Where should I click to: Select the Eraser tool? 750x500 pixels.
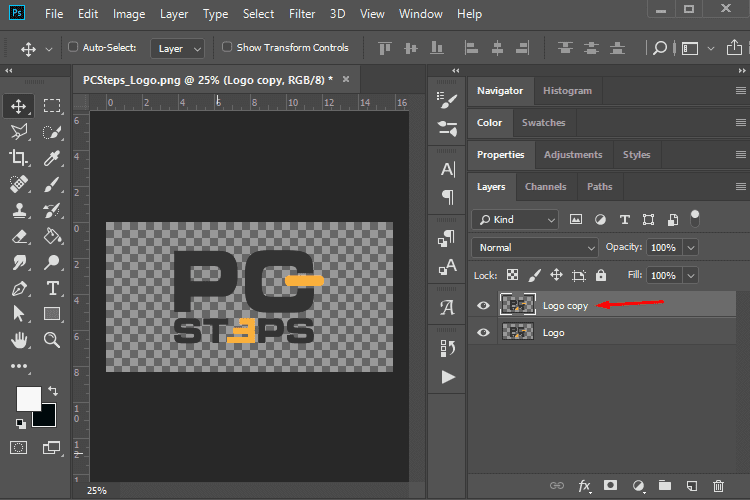18,236
